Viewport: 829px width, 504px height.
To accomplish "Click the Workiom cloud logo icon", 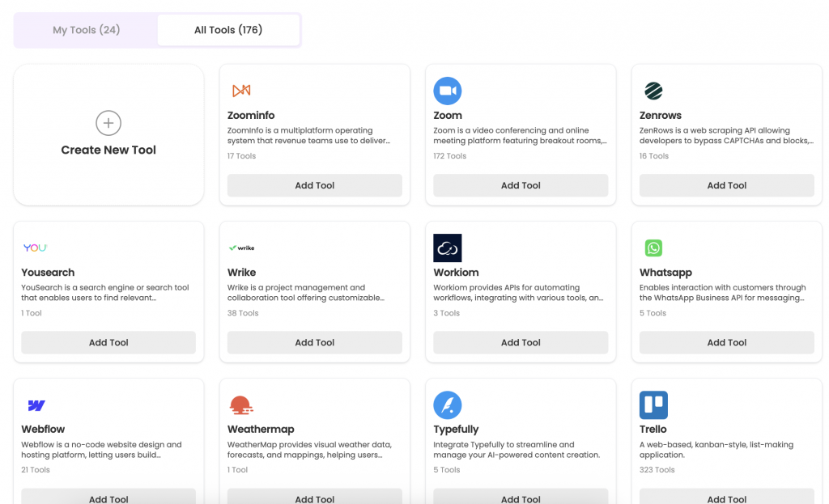I will [447, 248].
